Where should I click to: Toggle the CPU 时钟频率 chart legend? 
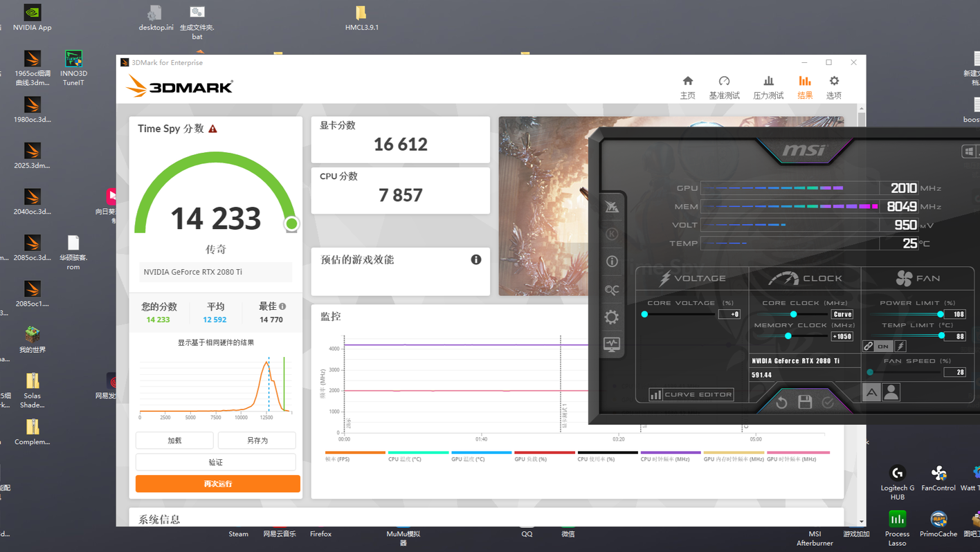[671, 456]
